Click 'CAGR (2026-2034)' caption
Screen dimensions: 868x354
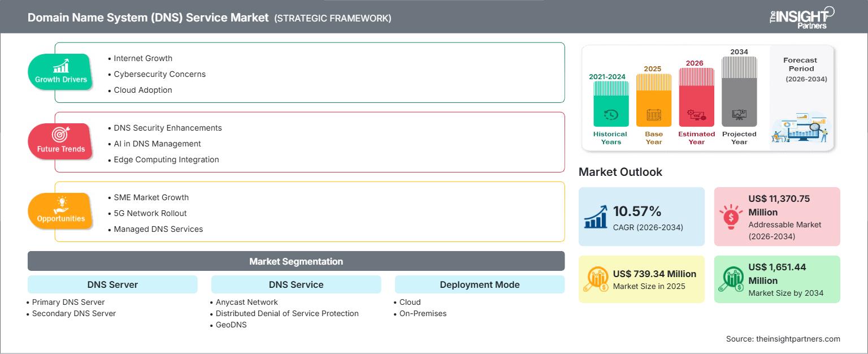pyautogui.click(x=648, y=227)
